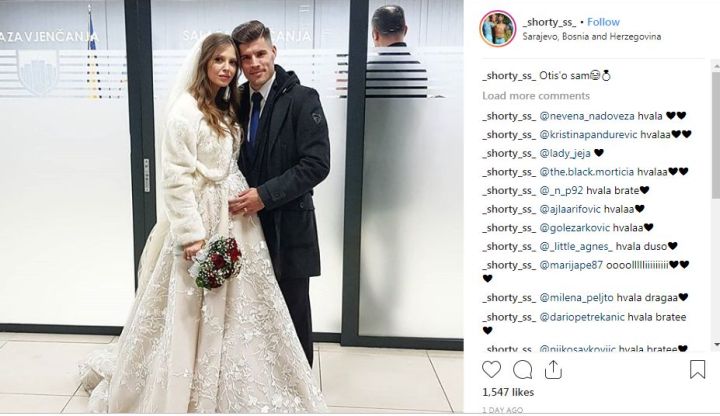Click the comments scrollbar down arrow

click(716, 344)
